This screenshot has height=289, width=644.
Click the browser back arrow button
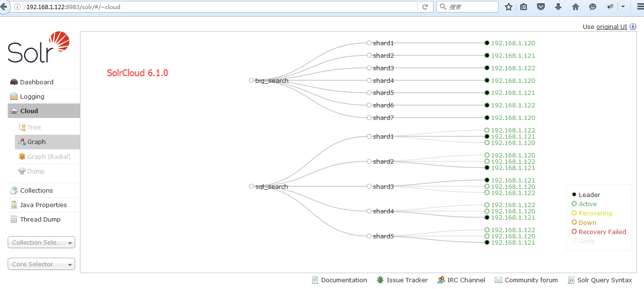point(3,7)
